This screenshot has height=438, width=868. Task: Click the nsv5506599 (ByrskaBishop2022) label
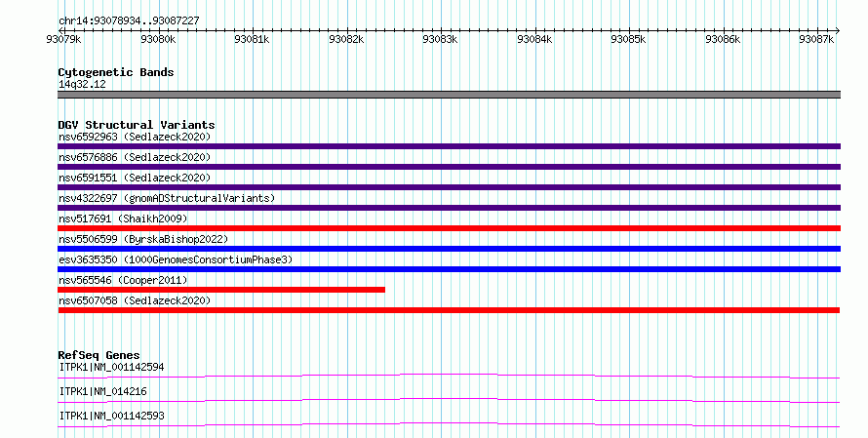pos(143,239)
